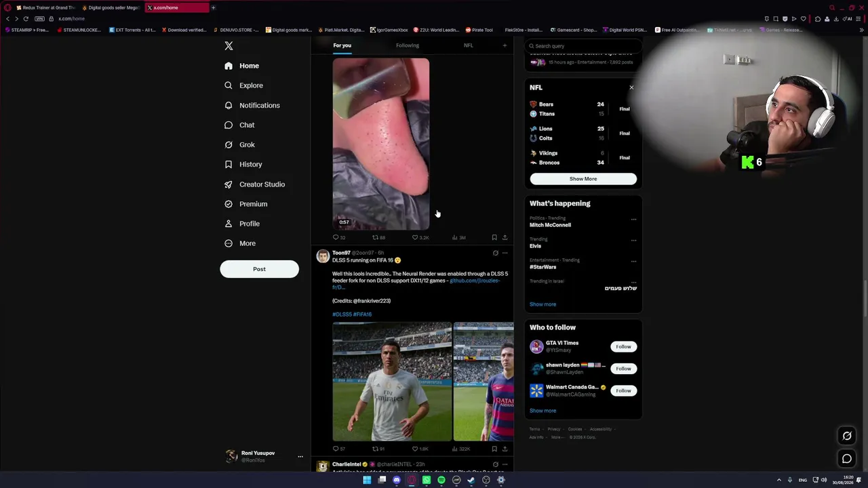Image resolution: width=868 pixels, height=488 pixels.
Task: Open options for the Elvis trend
Action: (633, 241)
